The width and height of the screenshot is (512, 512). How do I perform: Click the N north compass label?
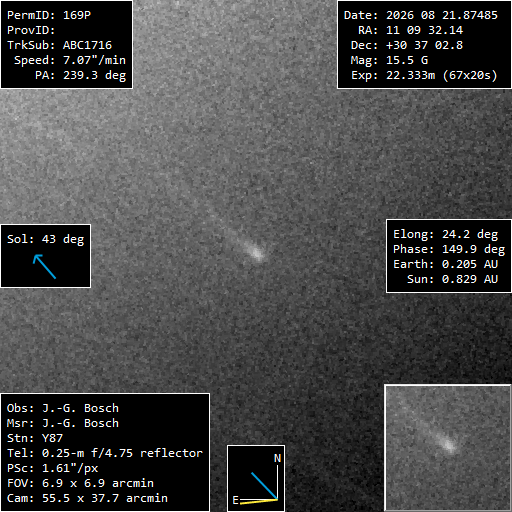[277, 458]
